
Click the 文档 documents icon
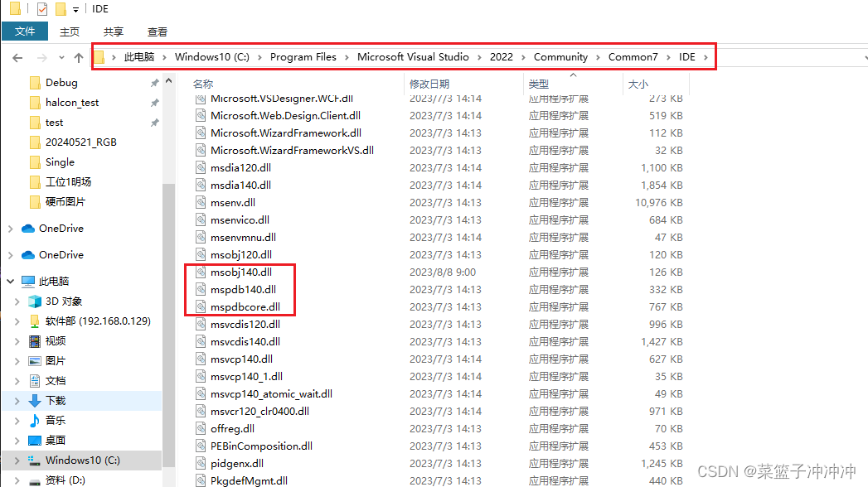35,381
